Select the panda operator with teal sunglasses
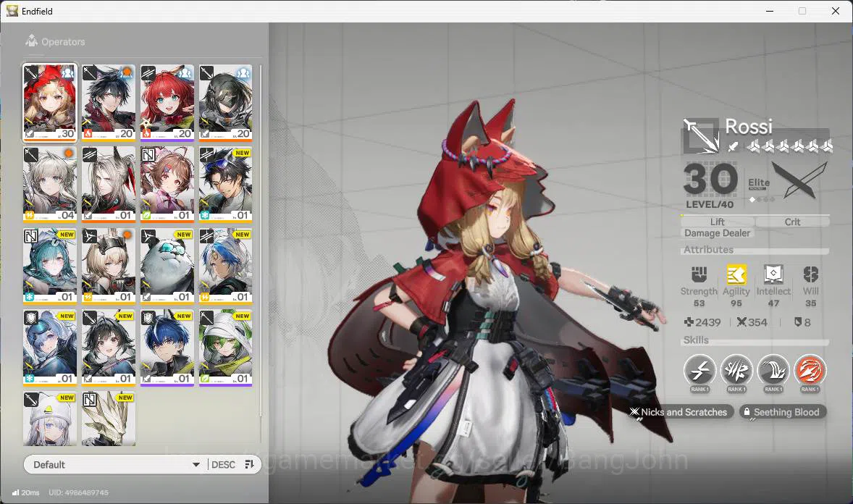 [x=167, y=266]
